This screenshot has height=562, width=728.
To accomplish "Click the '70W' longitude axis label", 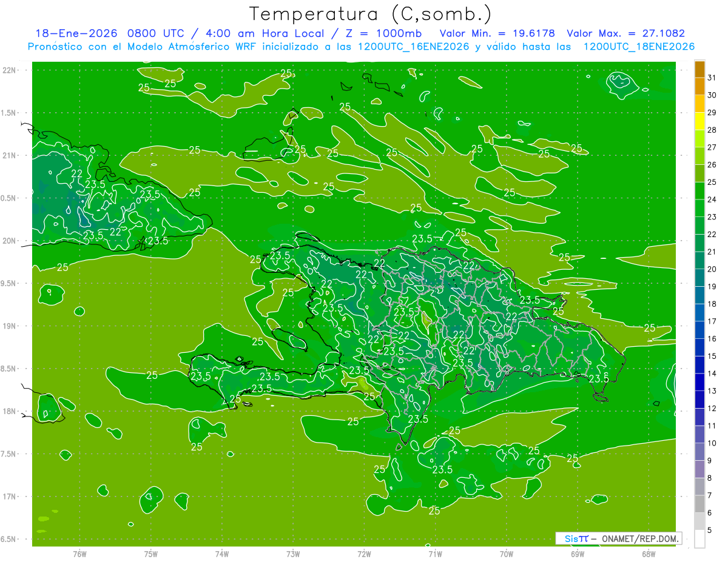I will pos(507,554).
